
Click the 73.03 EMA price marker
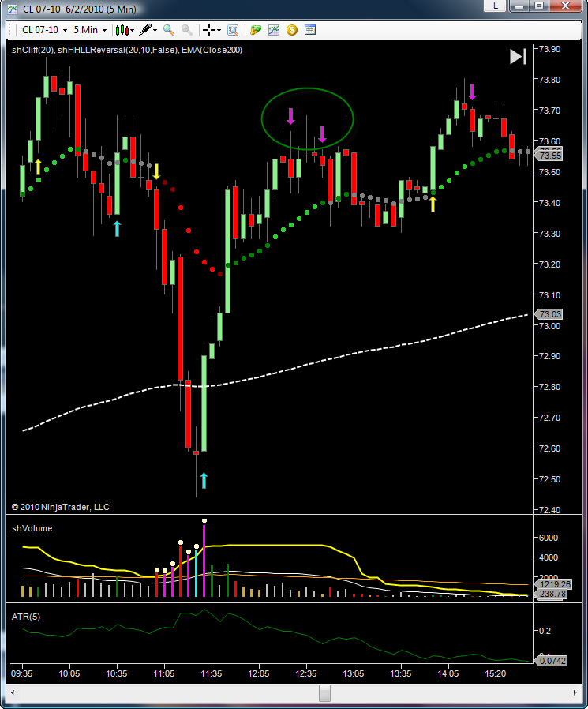click(549, 313)
